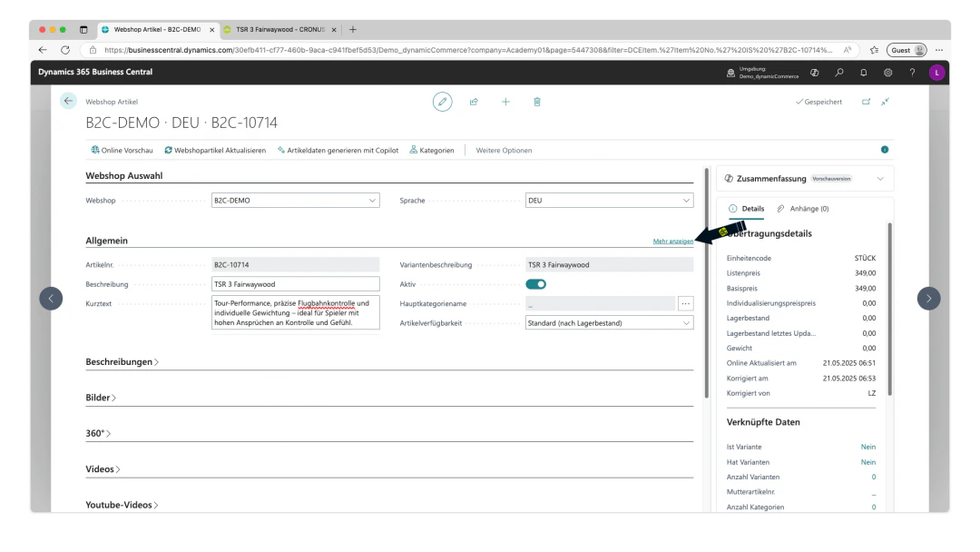The width and height of the screenshot is (980, 552).
Task: Click the Webshop Artikel breadcrumb text
Action: click(x=112, y=102)
